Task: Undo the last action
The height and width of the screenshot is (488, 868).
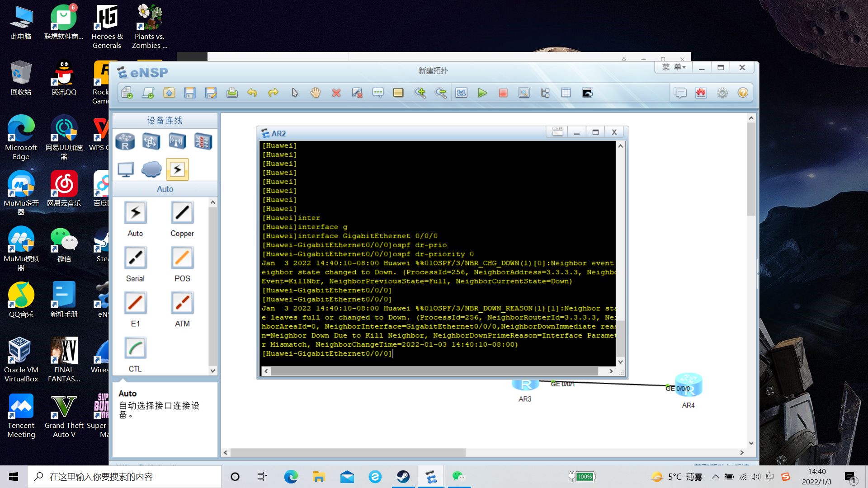Action: click(x=252, y=93)
